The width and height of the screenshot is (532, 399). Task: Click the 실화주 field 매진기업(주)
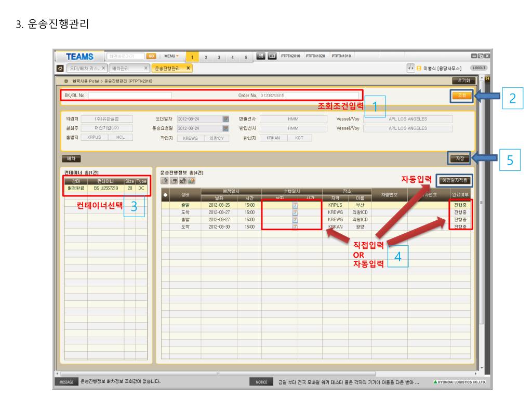(x=107, y=128)
